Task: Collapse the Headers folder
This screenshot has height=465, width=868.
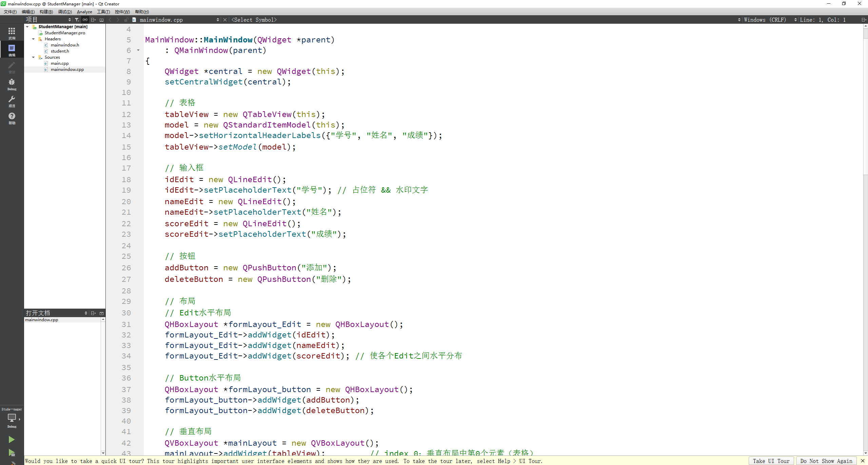Action: pos(33,39)
